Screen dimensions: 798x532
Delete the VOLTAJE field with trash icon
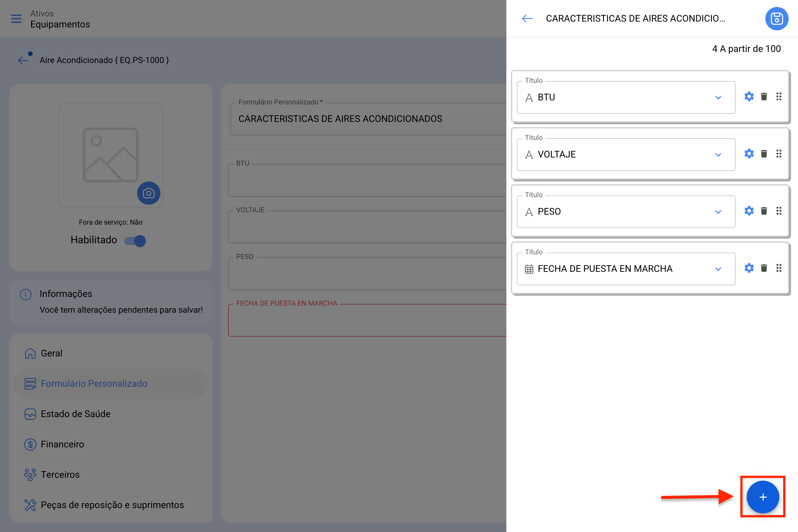(x=764, y=154)
